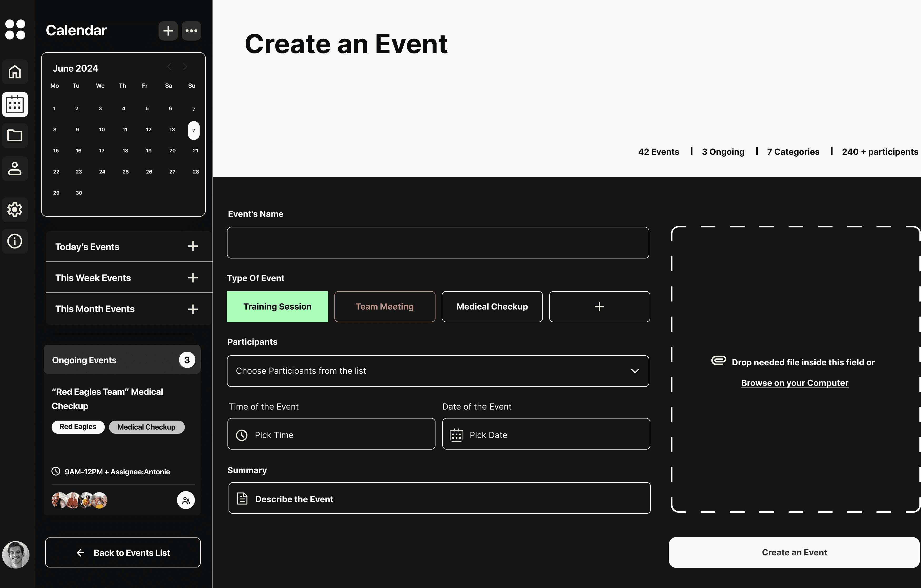Open the Folder icon in sidebar
The image size is (921, 588).
coord(15,135)
